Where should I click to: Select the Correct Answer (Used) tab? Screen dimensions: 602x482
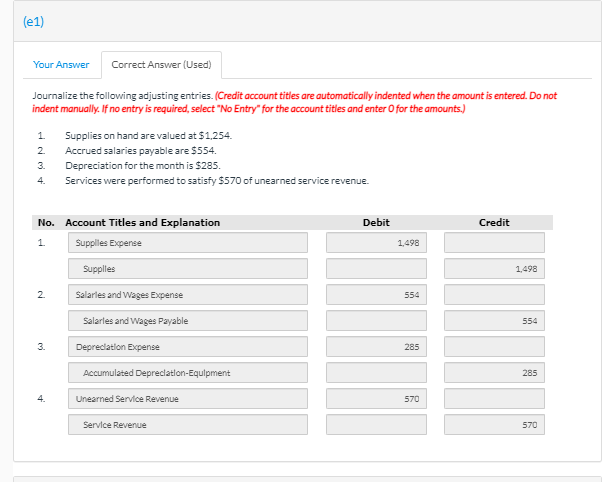click(x=161, y=65)
